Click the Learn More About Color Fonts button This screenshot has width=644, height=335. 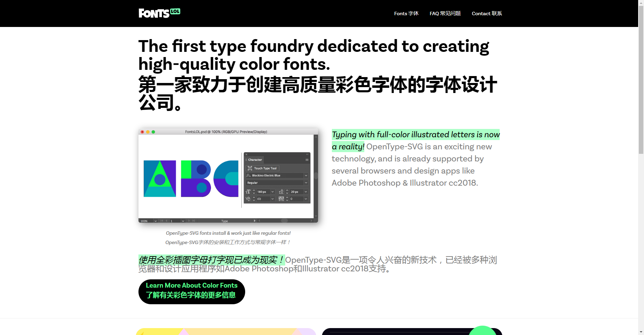tap(192, 292)
